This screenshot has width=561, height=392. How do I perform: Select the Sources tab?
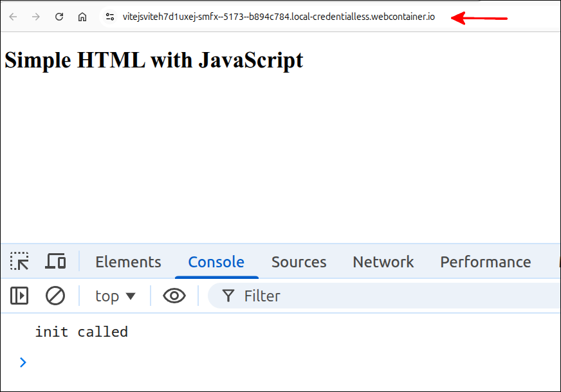coord(299,262)
